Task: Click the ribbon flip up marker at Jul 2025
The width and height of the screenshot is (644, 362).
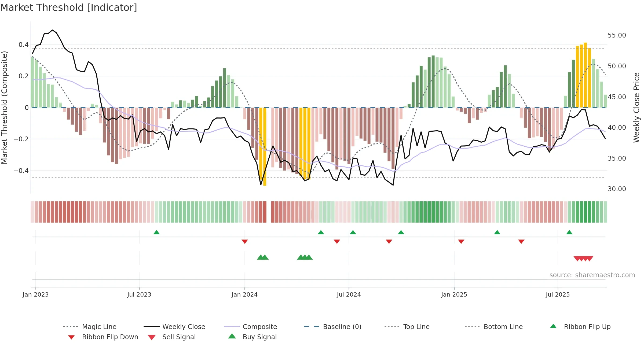Action: 569,232
